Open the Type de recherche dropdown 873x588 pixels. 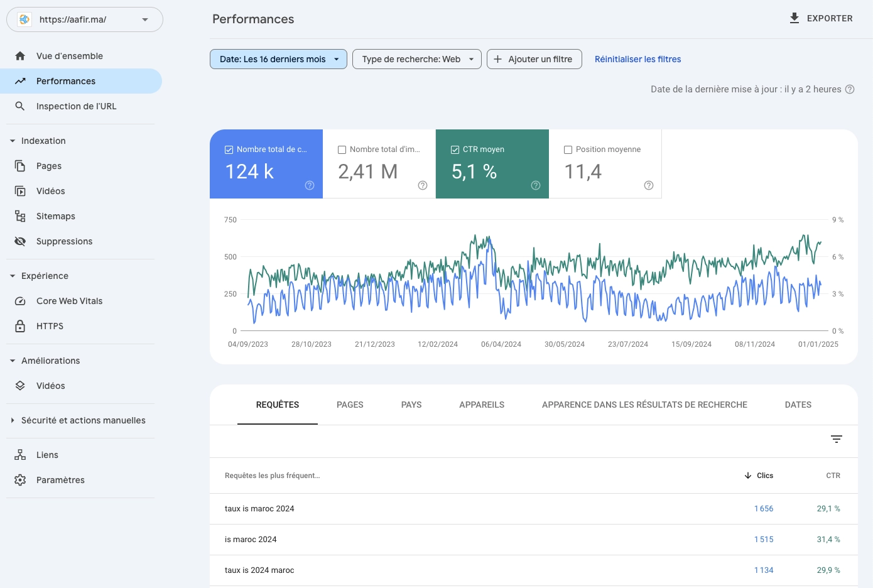[x=417, y=59]
